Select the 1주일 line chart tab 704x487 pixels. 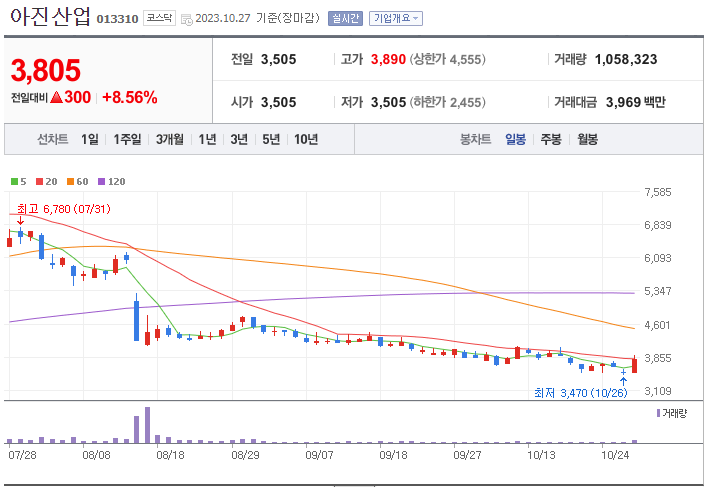tap(127, 139)
